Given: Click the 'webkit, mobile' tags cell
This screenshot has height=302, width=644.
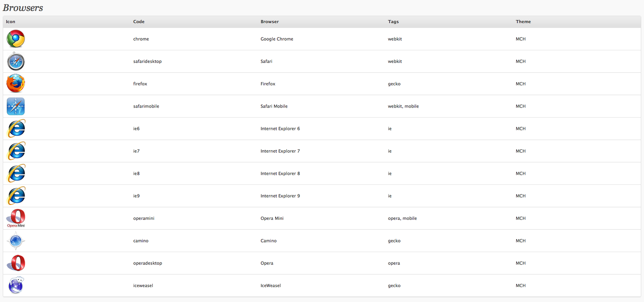Looking at the screenshot, I should [x=403, y=106].
